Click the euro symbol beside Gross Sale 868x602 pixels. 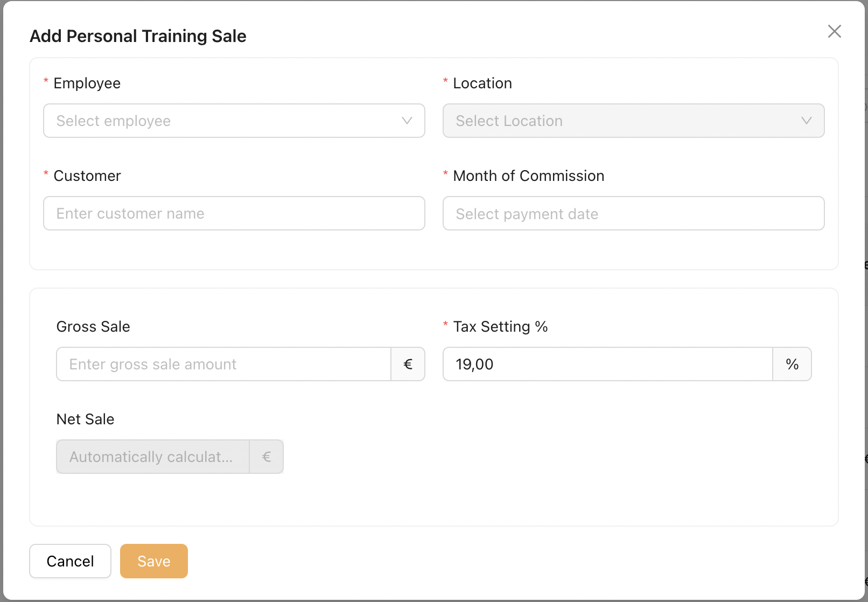pos(408,364)
